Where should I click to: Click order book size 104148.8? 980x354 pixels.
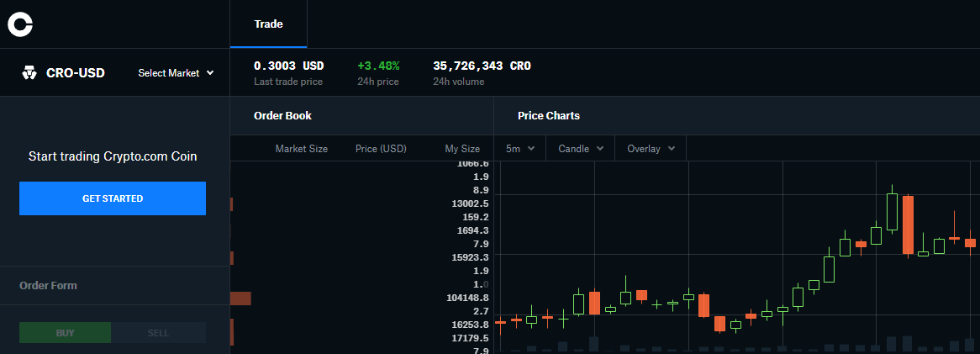[467, 298]
